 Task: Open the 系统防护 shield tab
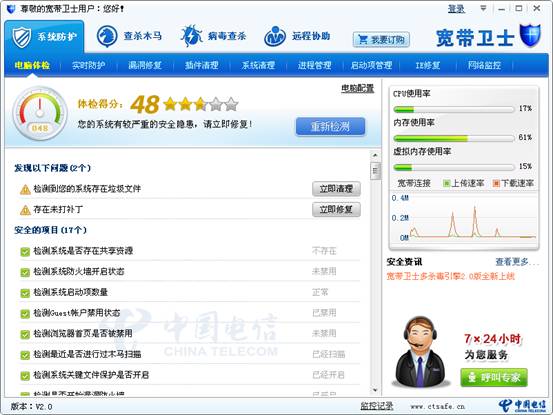(x=44, y=37)
